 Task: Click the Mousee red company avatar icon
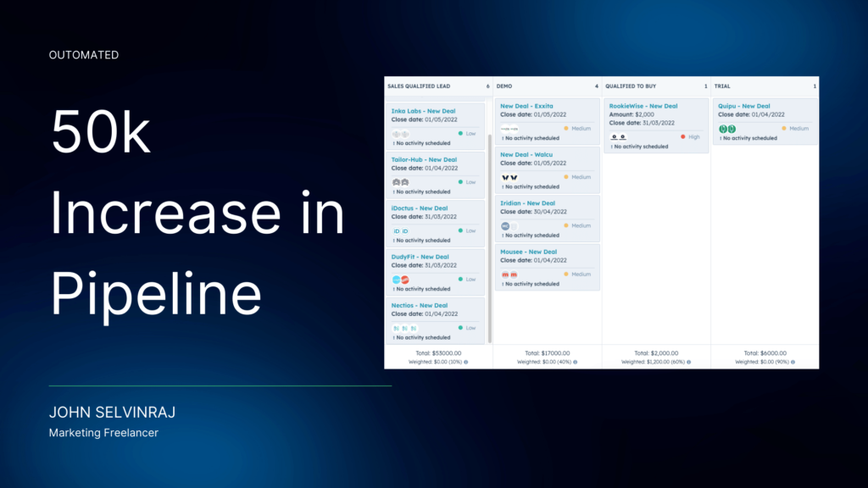pyautogui.click(x=506, y=275)
